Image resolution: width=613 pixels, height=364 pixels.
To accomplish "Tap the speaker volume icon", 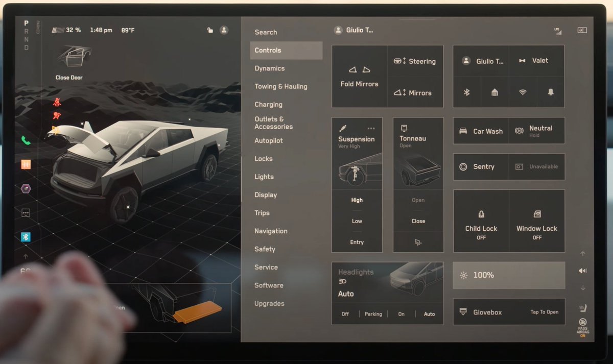I will tap(582, 271).
